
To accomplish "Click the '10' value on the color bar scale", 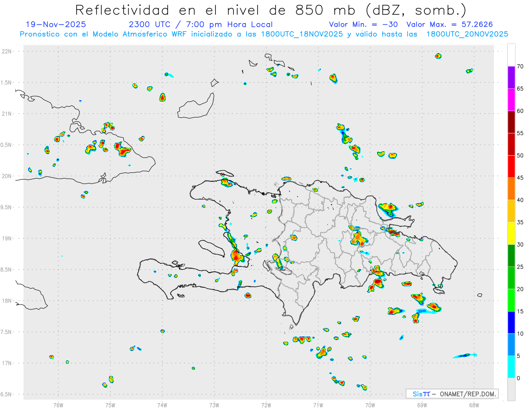I will click(520, 333).
